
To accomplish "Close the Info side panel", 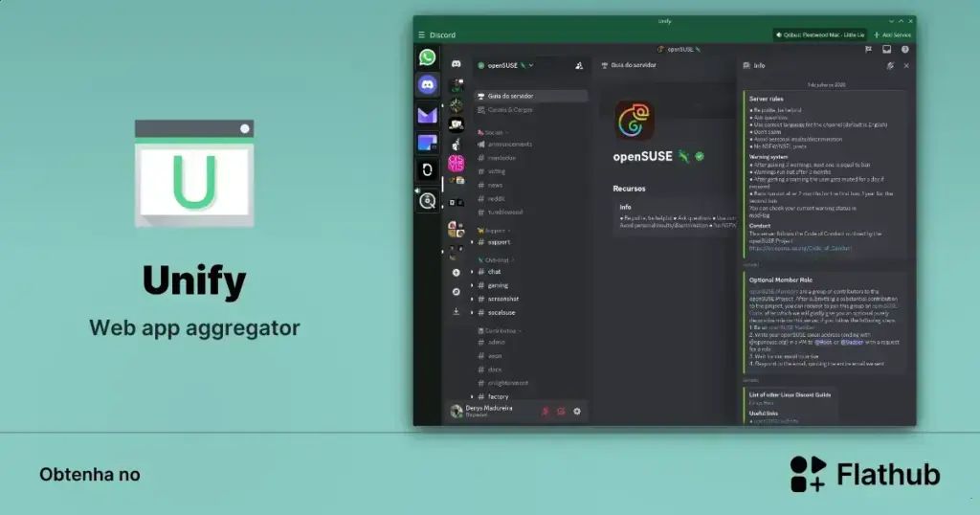I will click(x=906, y=66).
